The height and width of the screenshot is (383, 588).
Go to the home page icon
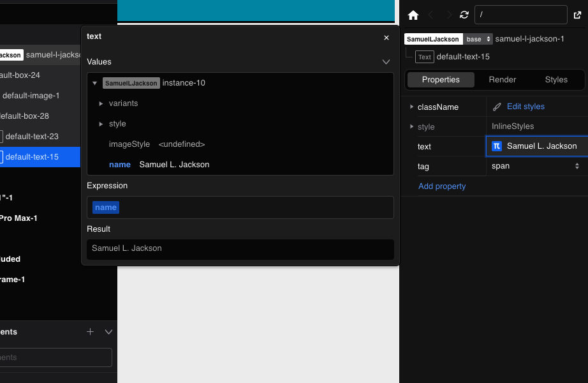coord(413,15)
